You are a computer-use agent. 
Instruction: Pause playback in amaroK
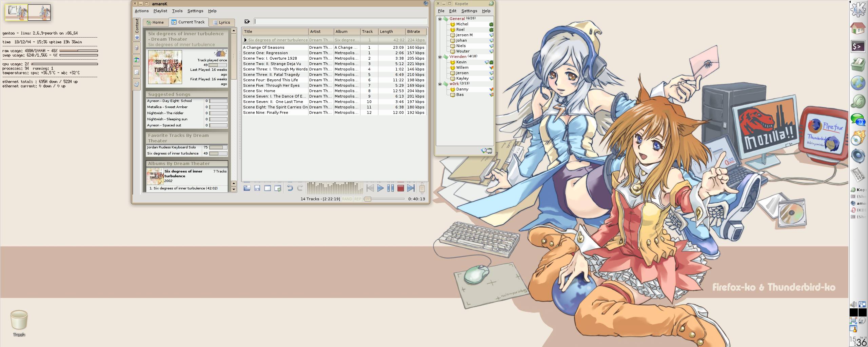pyautogui.click(x=391, y=188)
